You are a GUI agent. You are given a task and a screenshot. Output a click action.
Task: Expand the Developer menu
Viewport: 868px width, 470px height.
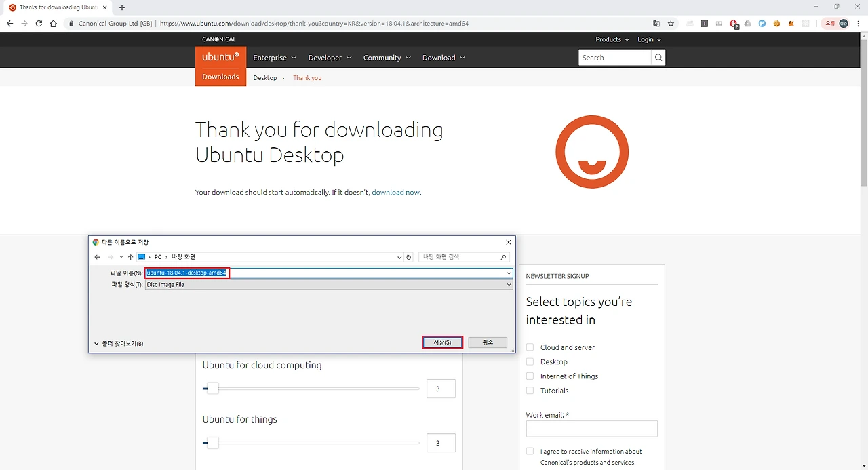330,58
